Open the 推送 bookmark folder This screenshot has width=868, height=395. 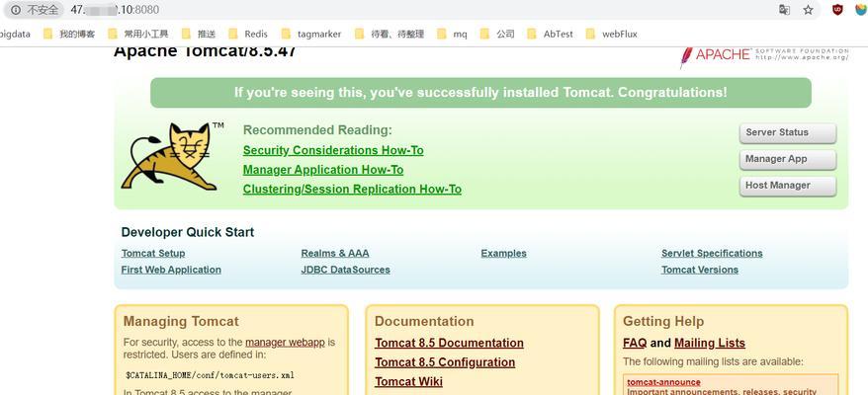point(198,35)
